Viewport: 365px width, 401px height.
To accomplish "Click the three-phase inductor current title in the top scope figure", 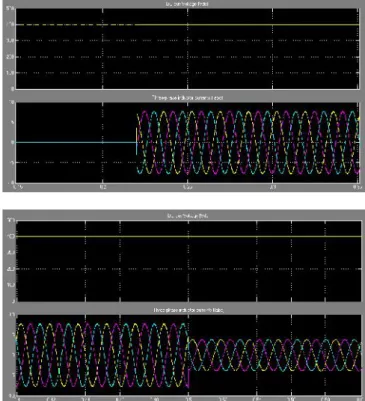I will click(188, 98).
